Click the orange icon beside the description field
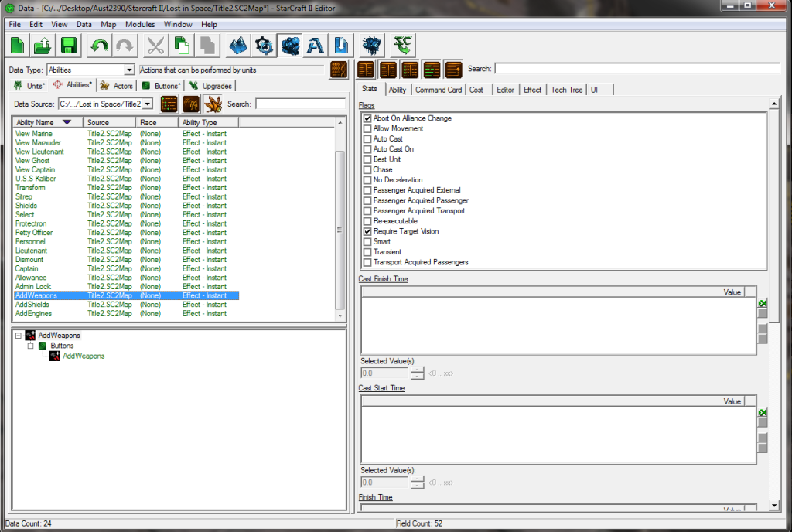The image size is (792, 532). tap(339, 70)
